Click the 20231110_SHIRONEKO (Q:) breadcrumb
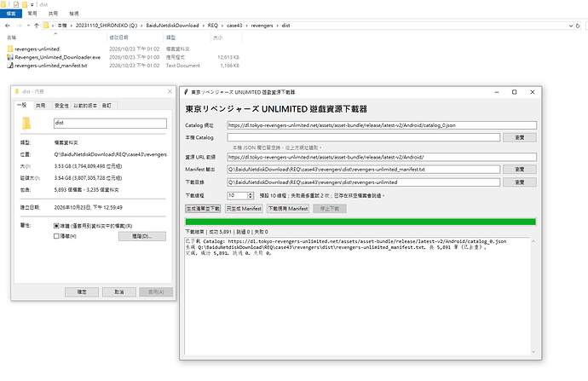This screenshot has height=381, width=588. [x=107, y=26]
